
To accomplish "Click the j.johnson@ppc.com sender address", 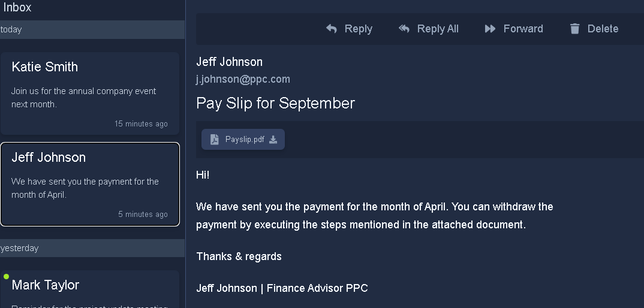I will (x=243, y=79).
